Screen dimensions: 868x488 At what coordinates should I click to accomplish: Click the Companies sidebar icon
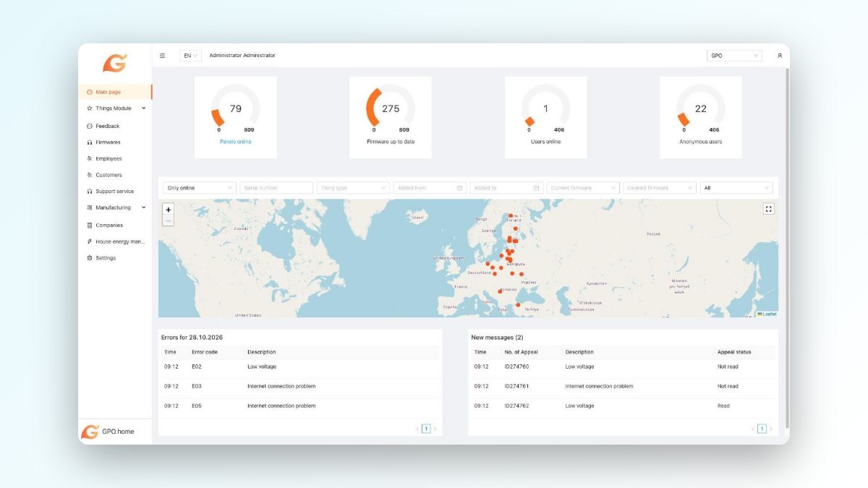[89, 225]
